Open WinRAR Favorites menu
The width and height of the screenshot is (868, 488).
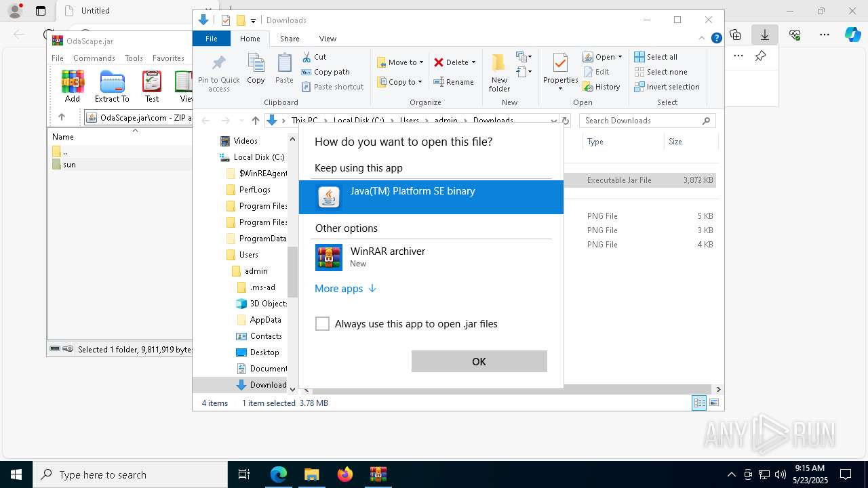pyautogui.click(x=168, y=58)
